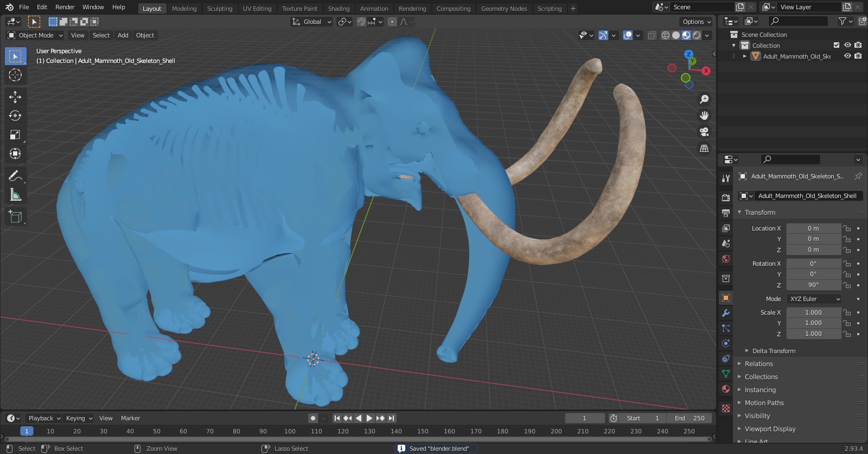Open the World properties tab

726,259
